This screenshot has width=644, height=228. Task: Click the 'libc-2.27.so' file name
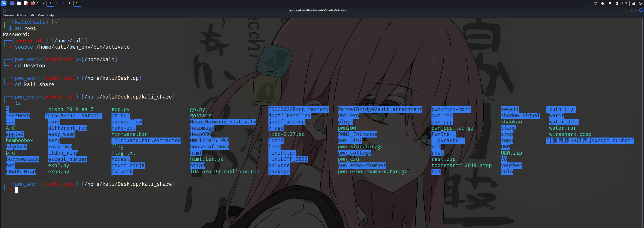287,134
